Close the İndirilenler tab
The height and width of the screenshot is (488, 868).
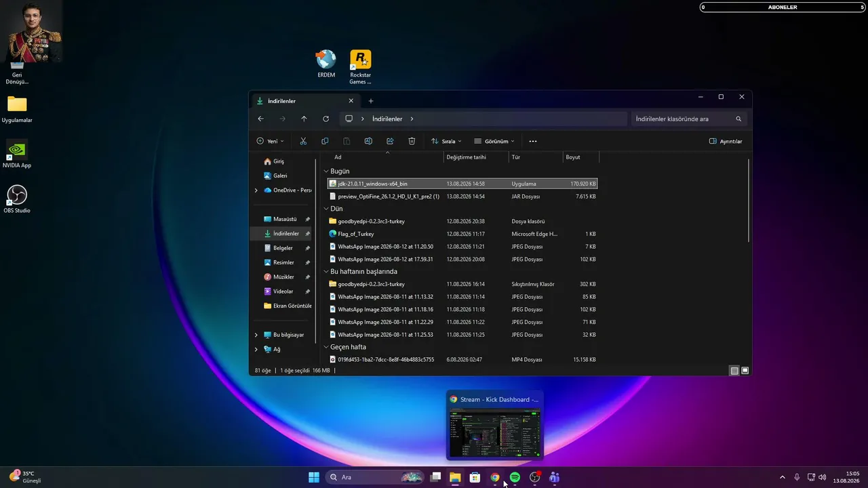coord(351,101)
